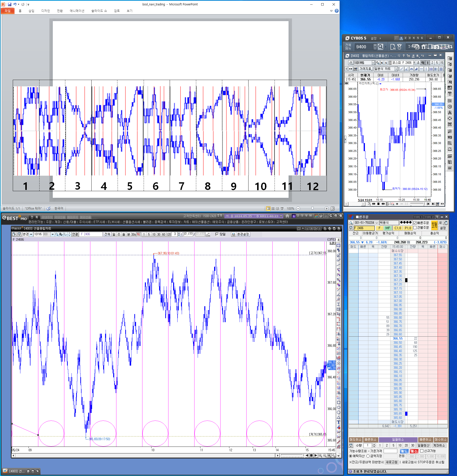Image resolution: width=457 pixels, height=476 pixels.
Task: Click the zoom out icon below eBEST chart
Action: point(325,456)
